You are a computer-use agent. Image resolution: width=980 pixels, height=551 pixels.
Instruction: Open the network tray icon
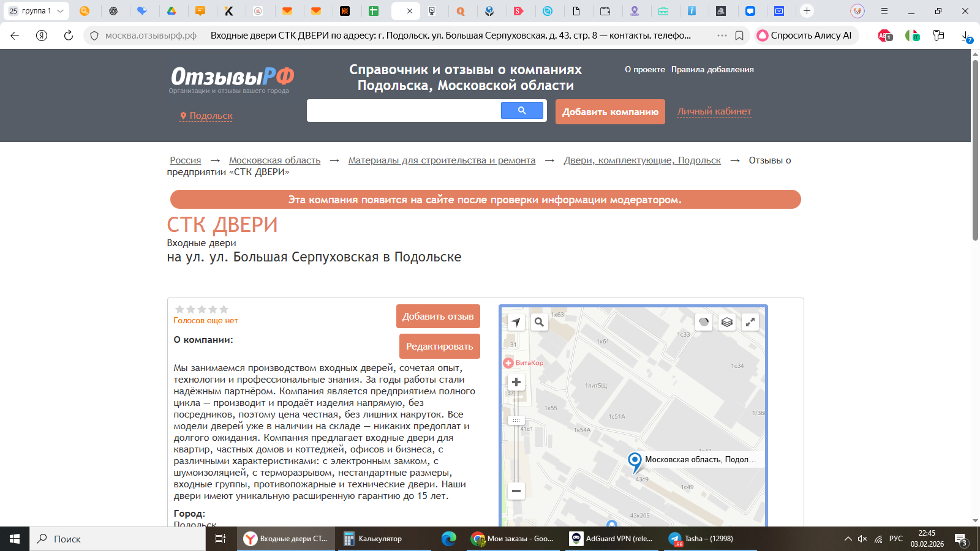tap(878, 539)
